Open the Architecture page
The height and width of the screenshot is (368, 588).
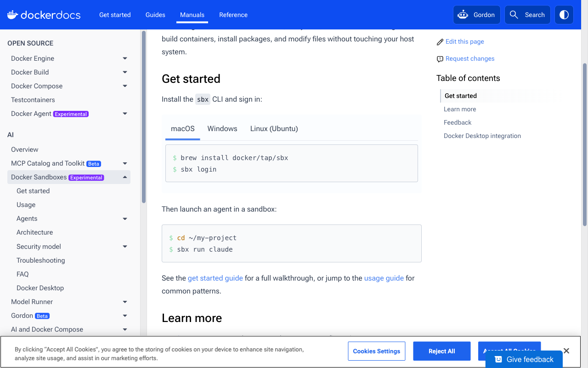coord(34,232)
